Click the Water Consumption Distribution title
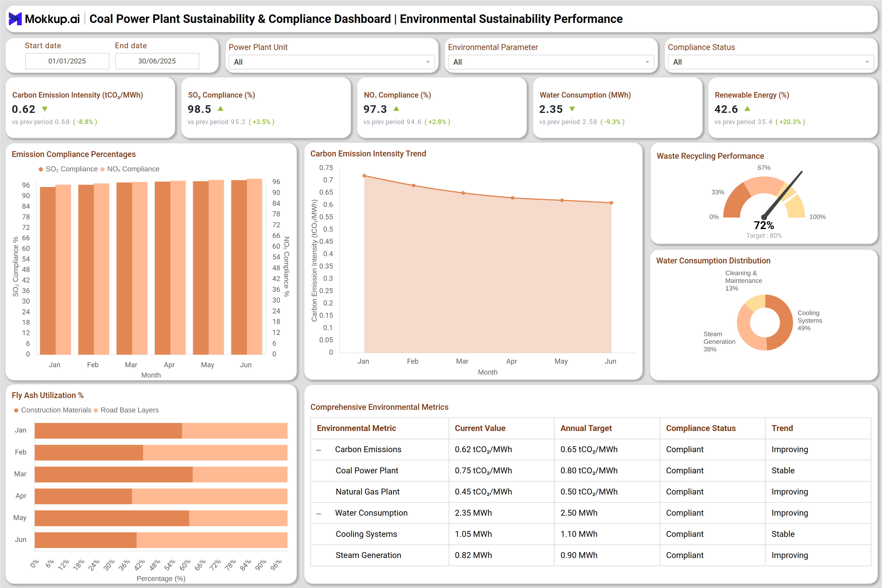 (713, 260)
